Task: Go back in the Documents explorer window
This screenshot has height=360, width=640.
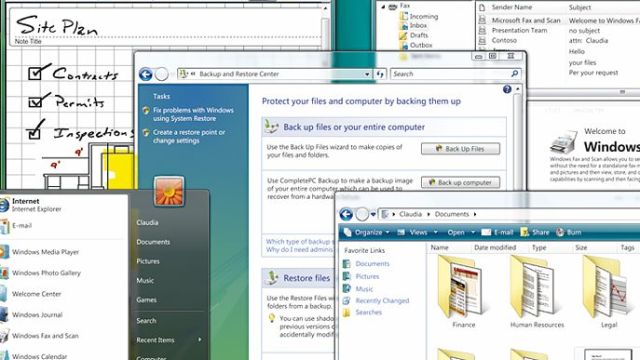Action: (346, 214)
